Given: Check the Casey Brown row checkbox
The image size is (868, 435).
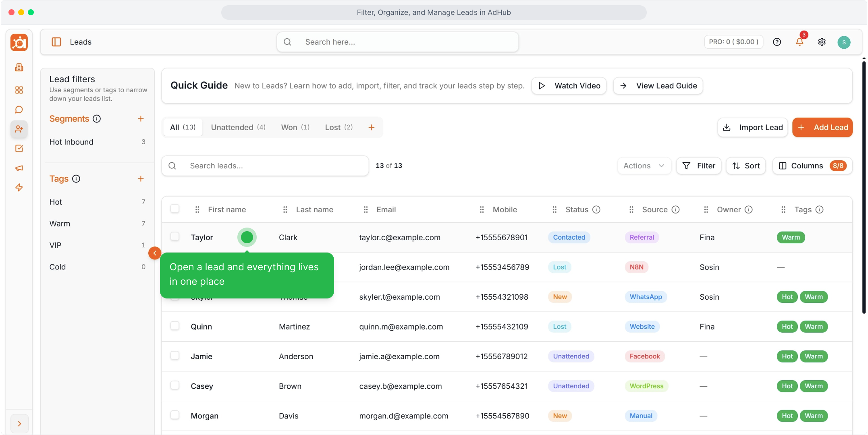Looking at the screenshot, I should click(175, 385).
